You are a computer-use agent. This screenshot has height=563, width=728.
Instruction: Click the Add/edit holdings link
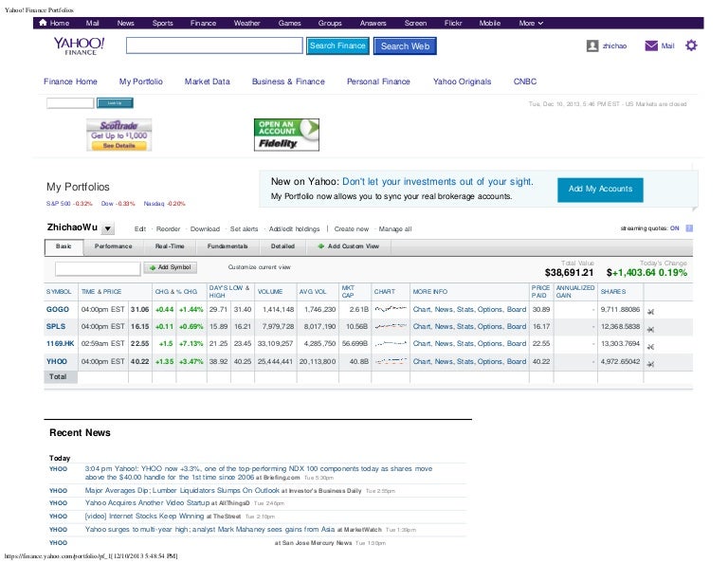pyautogui.click(x=295, y=228)
